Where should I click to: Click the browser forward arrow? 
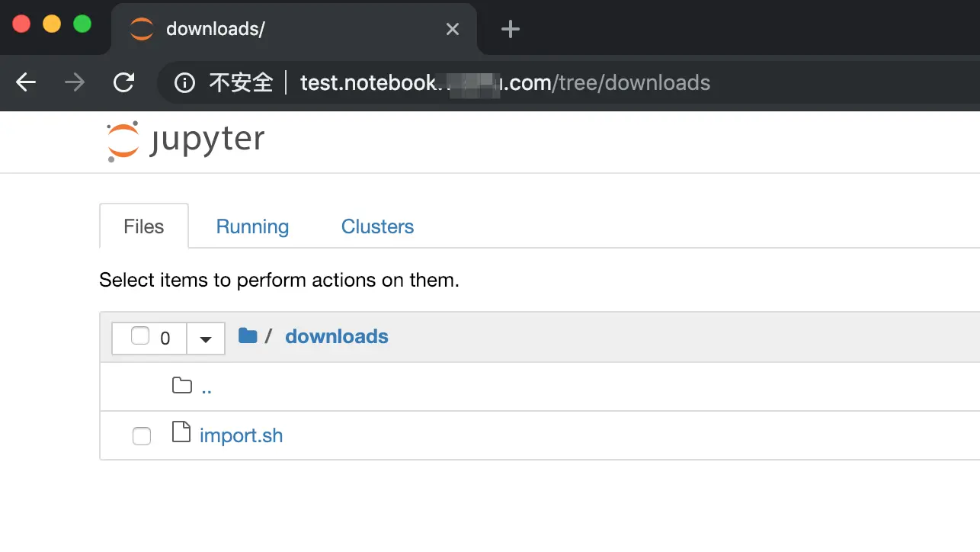click(x=75, y=82)
